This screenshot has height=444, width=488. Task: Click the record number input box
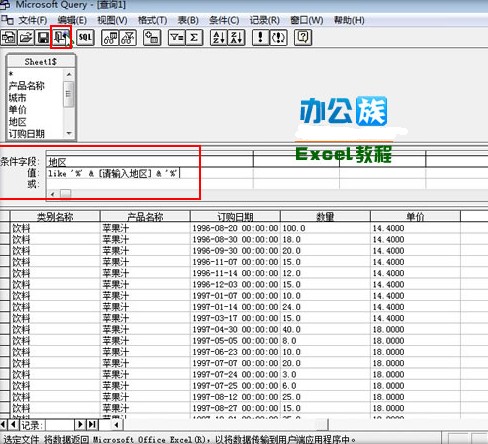coord(60,425)
